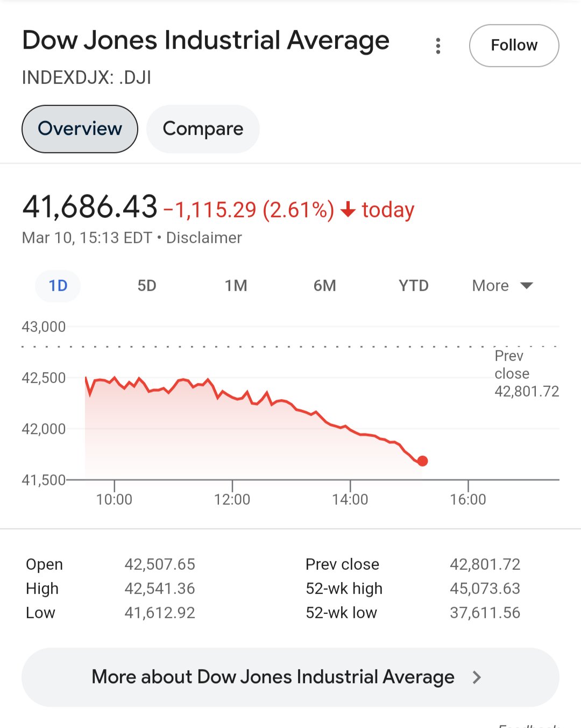
Task: Display year-to-date YTD chart
Action: pos(413,286)
